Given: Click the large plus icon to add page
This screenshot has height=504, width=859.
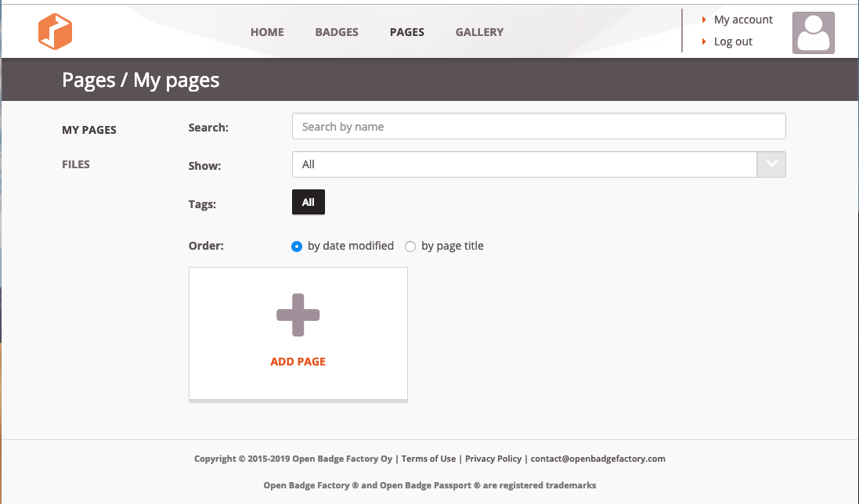Looking at the screenshot, I should [x=298, y=315].
